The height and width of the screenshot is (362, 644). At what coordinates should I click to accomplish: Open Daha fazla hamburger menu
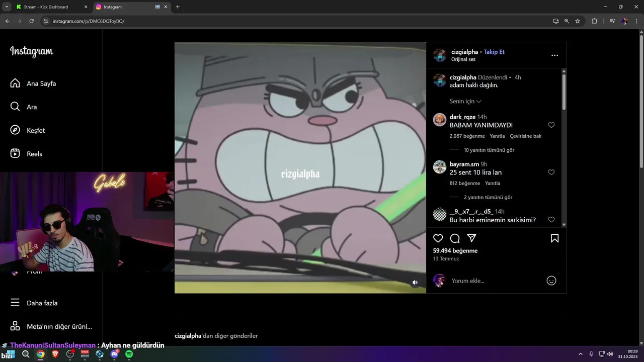(15, 303)
